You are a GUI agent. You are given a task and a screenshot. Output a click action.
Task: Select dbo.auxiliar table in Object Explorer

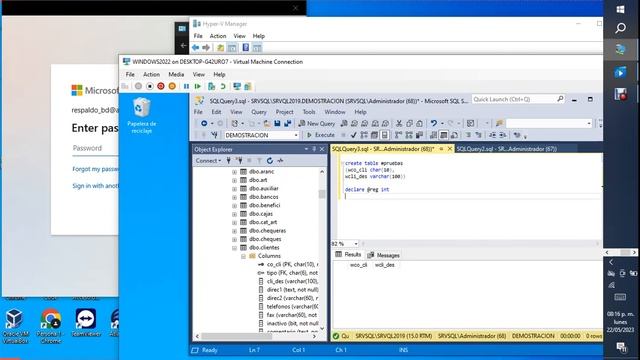(x=263, y=189)
